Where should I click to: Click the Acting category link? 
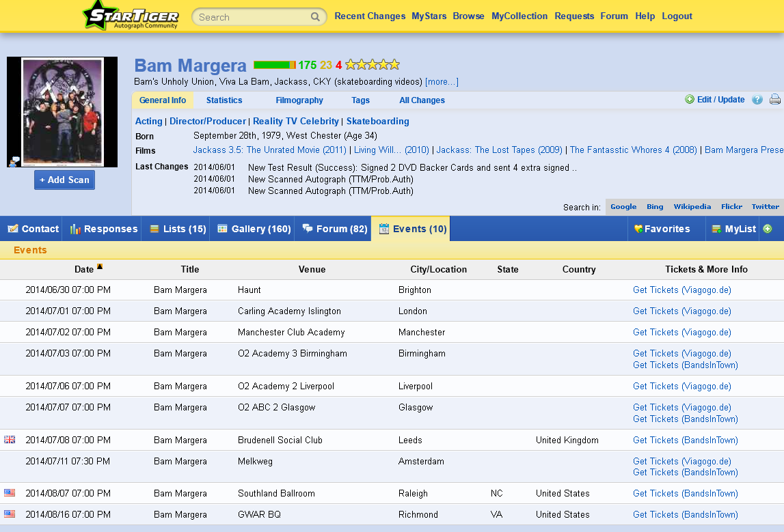click(x=148, y=121)
